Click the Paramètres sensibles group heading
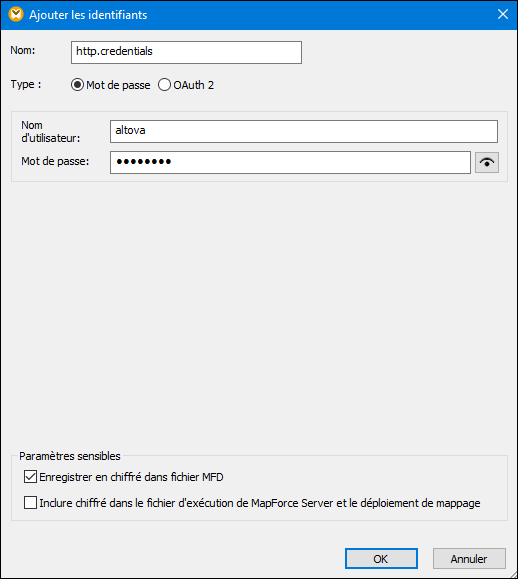This screenshot has height=579, width=518. pos(70,456)
